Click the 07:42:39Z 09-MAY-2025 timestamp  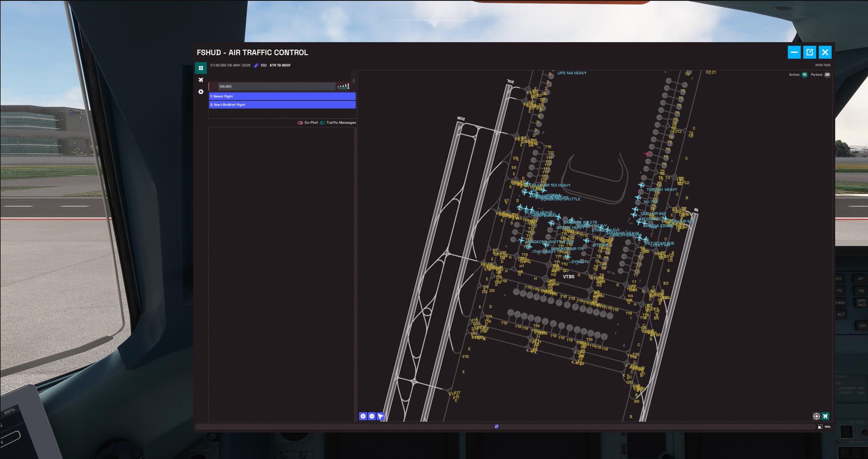pos(230,65)
